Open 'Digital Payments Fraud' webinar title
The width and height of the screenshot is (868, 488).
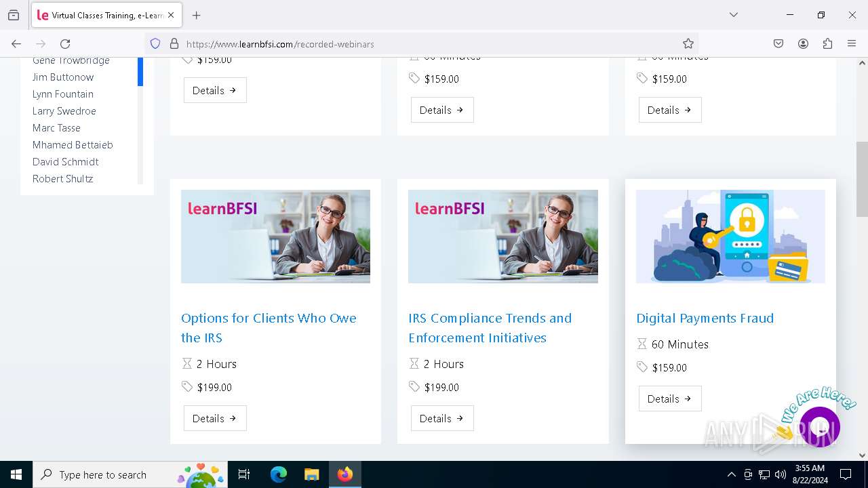coord(705,319)
